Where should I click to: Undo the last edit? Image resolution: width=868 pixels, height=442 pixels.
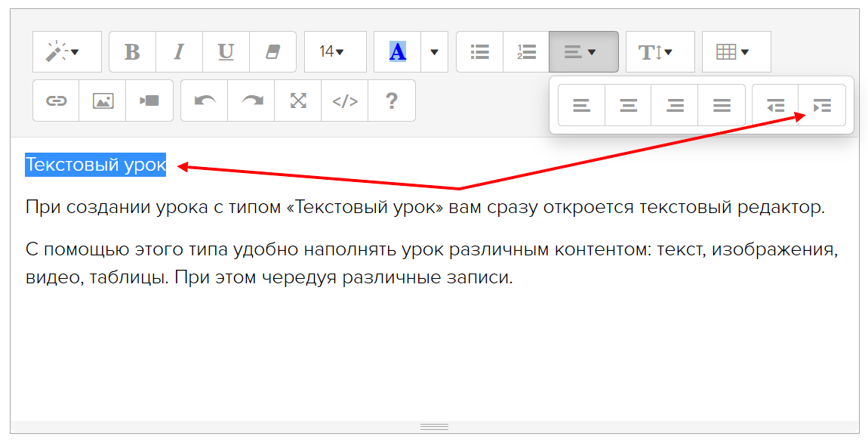tap(204, 100)
